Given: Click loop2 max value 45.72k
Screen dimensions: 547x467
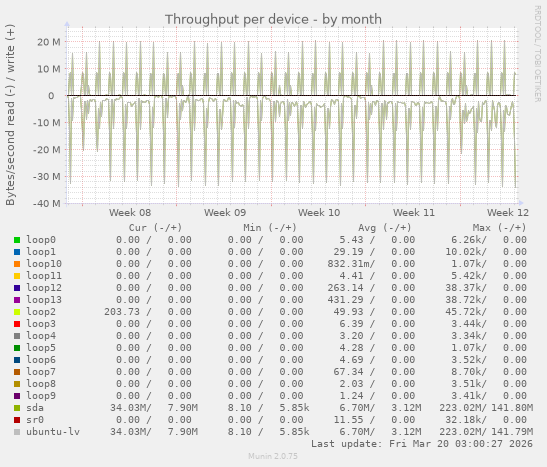Looking at the screenshot, I should (466, 312).
